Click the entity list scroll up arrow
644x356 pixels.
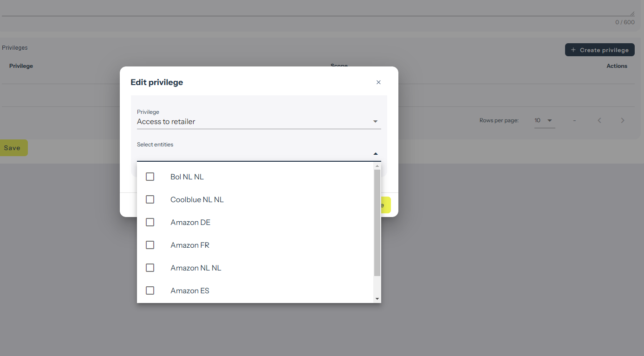click(x=377, y=166)
